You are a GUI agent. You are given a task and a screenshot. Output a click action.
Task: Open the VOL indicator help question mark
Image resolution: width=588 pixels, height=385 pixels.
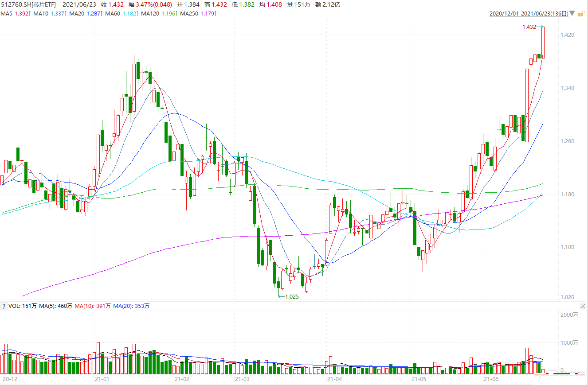click(4, 306)
